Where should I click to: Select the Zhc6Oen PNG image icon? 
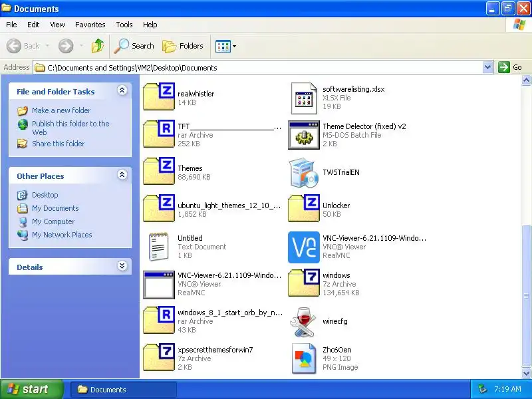[x=304, y=358]
